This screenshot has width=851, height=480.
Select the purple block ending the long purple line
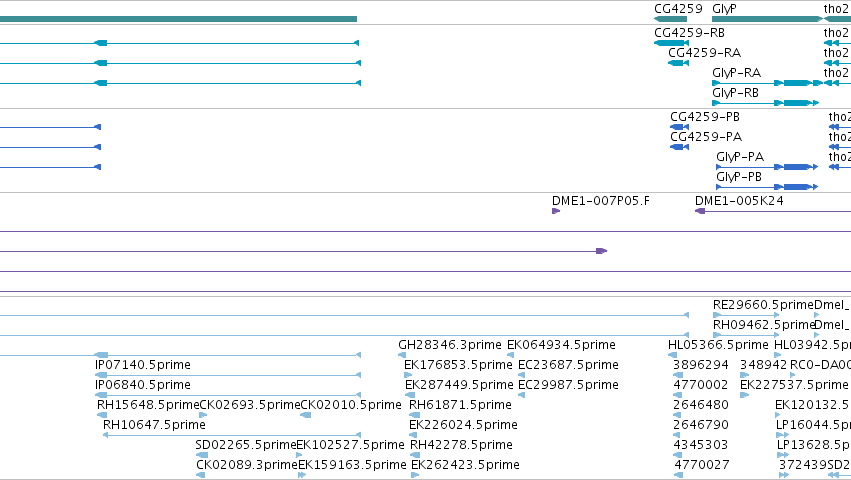pos(601,251)
